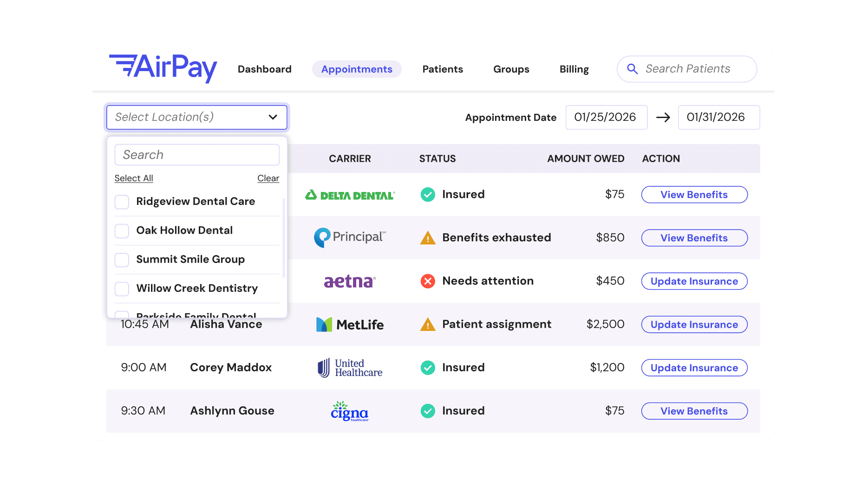Collapse the Select Location(s) dropdown

click(197, 117)
